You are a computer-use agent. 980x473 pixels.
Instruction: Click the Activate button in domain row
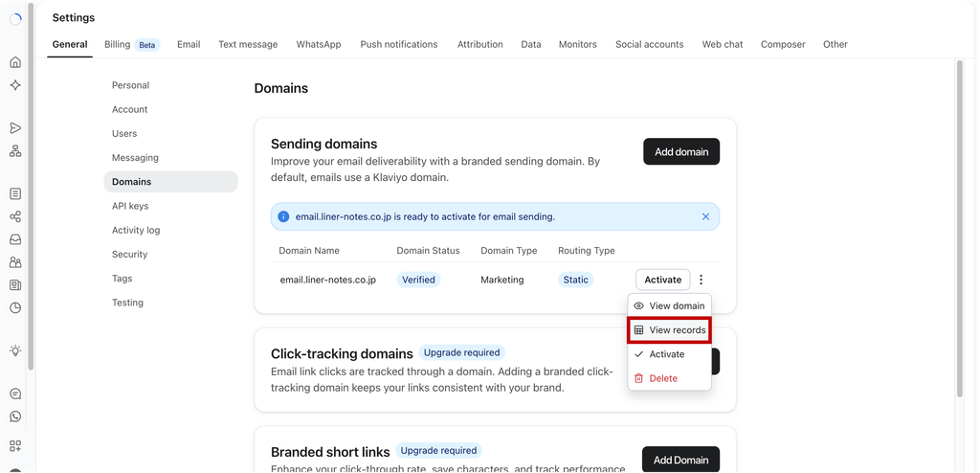click(x=662, y=280)
